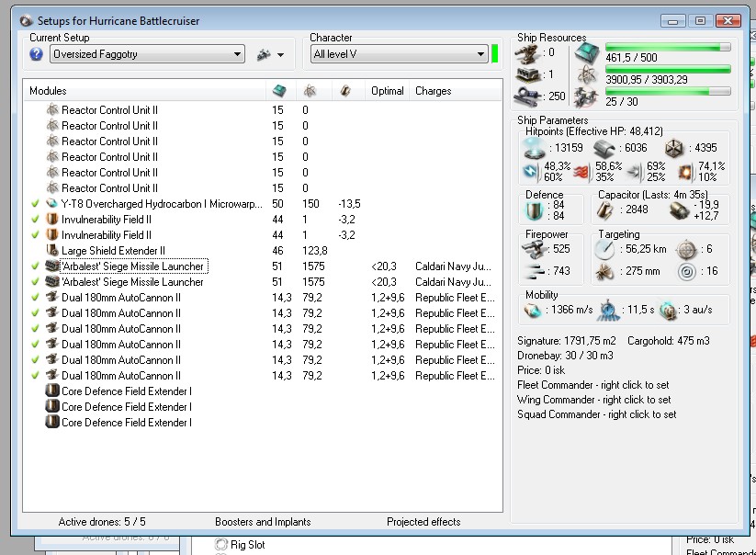Expand the arrow next to the ship icon
Viewport: 756px width, 555px height.
pos(280,55)
